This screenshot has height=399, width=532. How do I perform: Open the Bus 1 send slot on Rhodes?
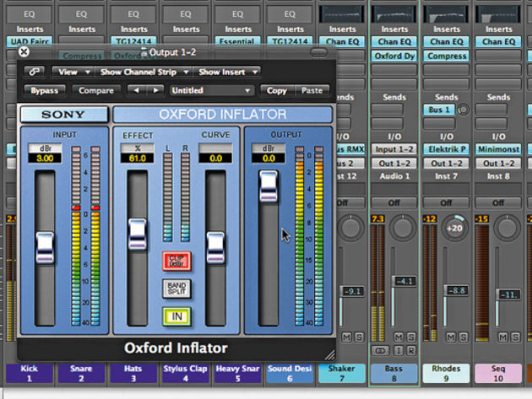pyautogui.click(x=439, y=110)
